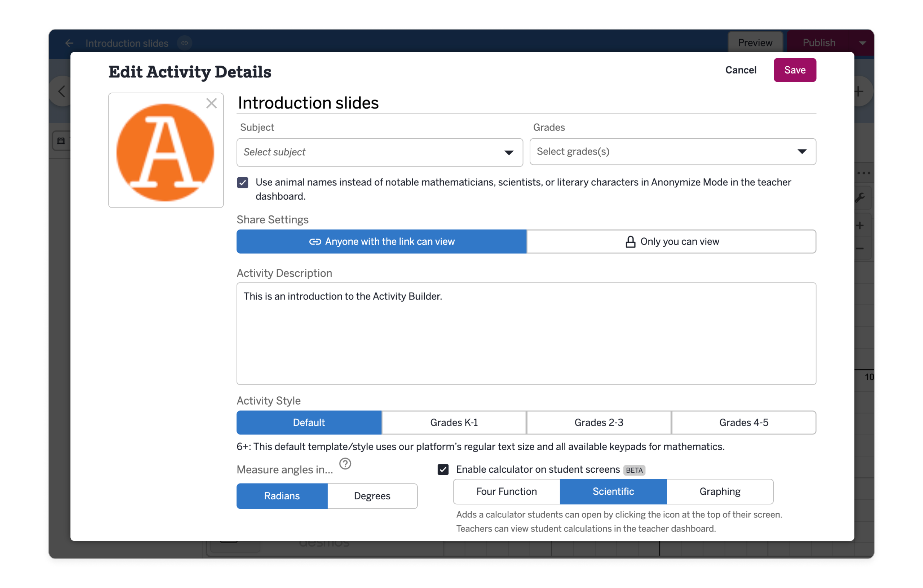Open the measure angles help icon
The image size is (923, 588).
point(345,464)
